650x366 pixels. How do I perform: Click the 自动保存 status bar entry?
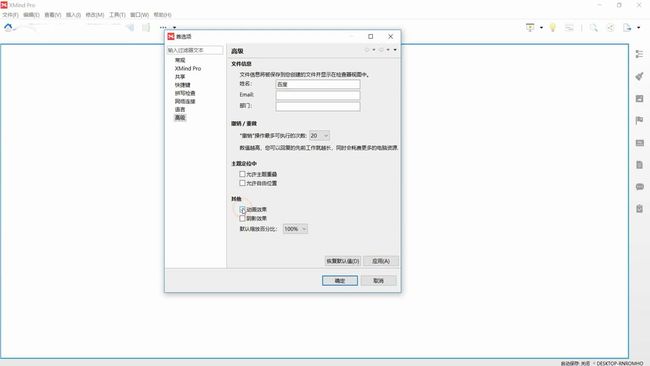pos(575,363)
